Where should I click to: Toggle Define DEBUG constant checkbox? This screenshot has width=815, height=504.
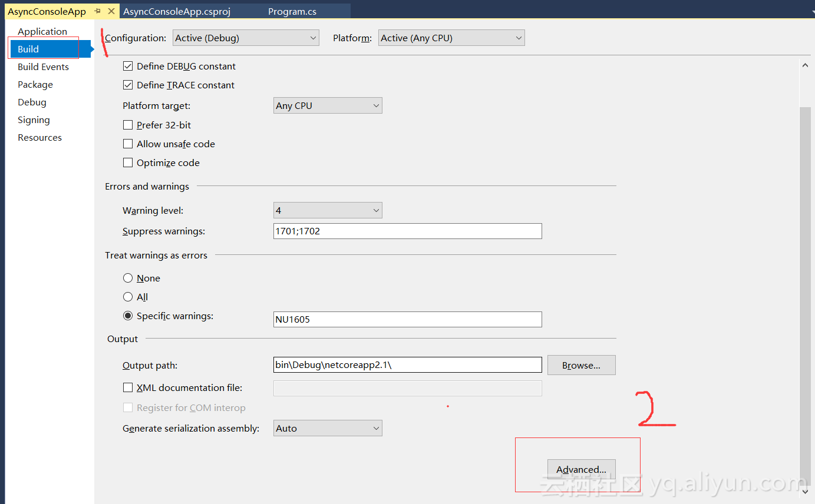coord(128,66)
